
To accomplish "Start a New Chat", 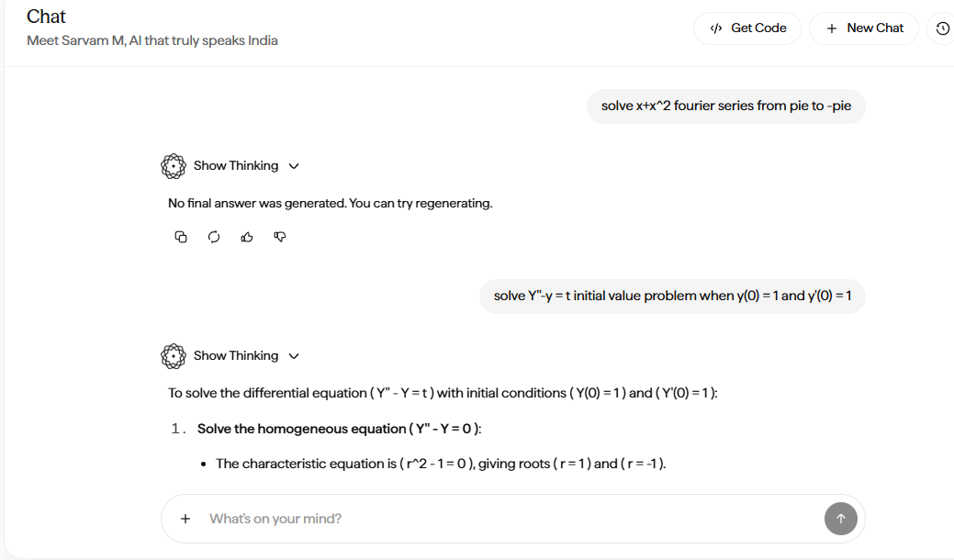I will (864, 28).
